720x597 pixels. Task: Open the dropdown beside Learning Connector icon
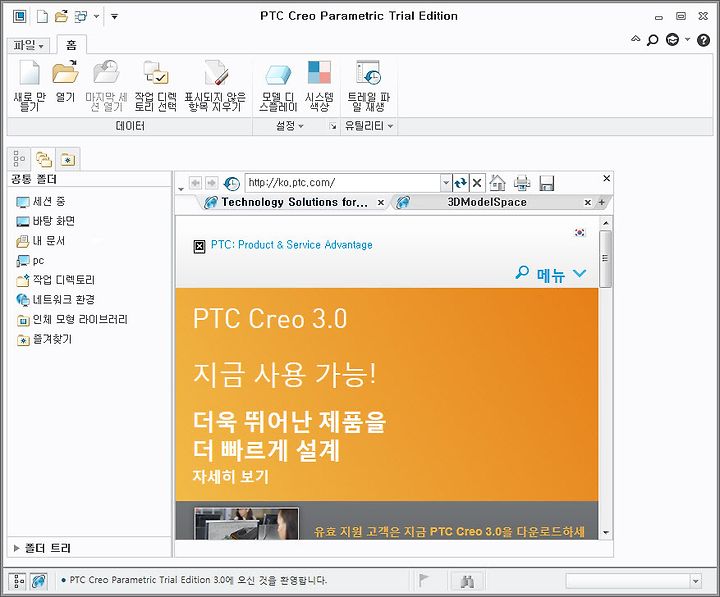click(x=687, y=39)
